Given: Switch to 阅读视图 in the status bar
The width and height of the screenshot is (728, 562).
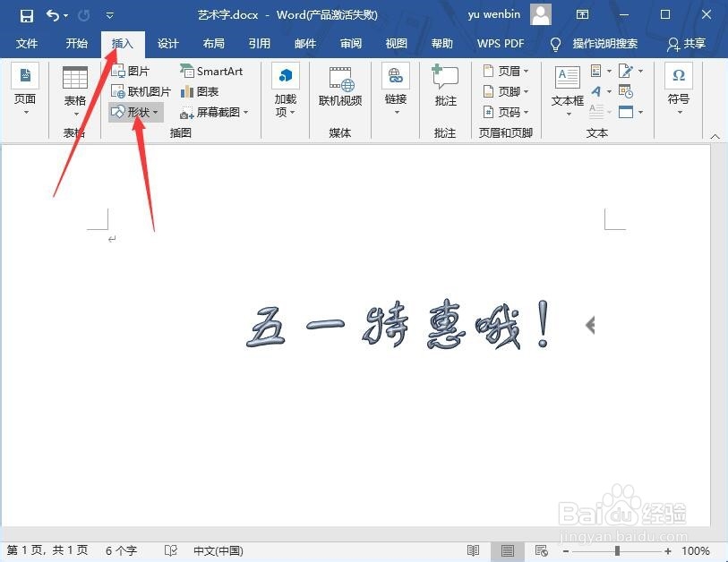Looking at the screenshot, I should pyautogui.click(x=474, y=550).
